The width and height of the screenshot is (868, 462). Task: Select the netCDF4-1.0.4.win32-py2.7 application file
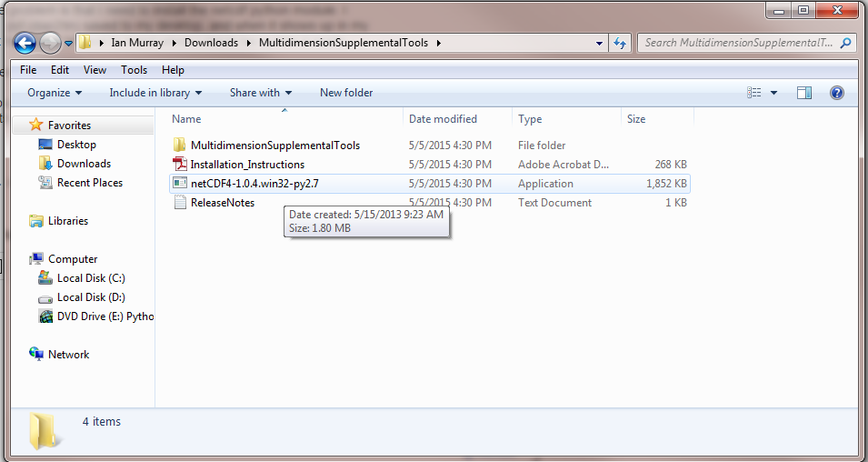(430, 184)
